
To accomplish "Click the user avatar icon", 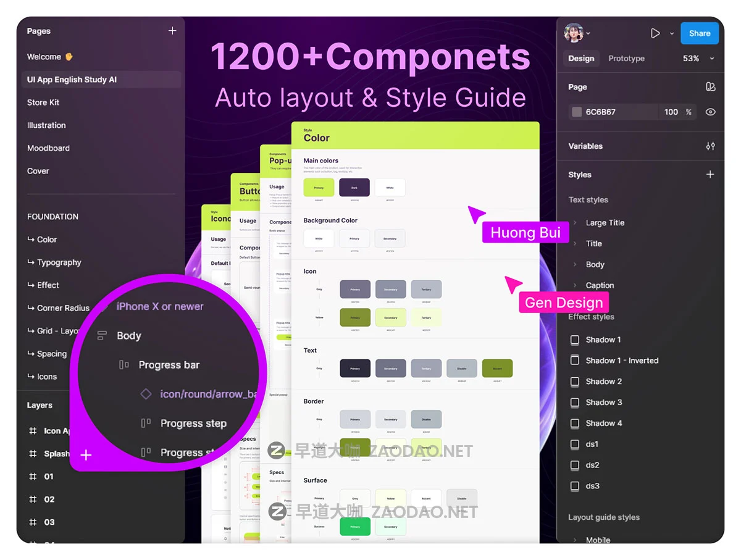I will point(574,33).
